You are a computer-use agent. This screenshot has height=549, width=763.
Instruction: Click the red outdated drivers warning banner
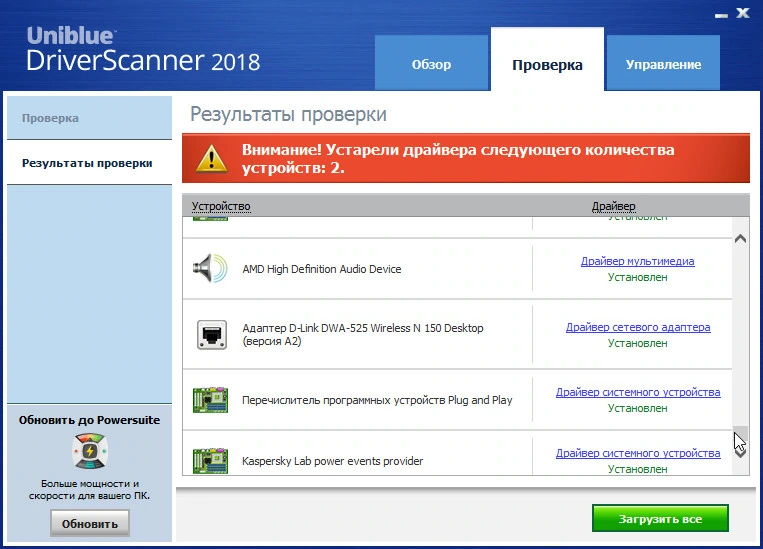click(x=466, y=158)
